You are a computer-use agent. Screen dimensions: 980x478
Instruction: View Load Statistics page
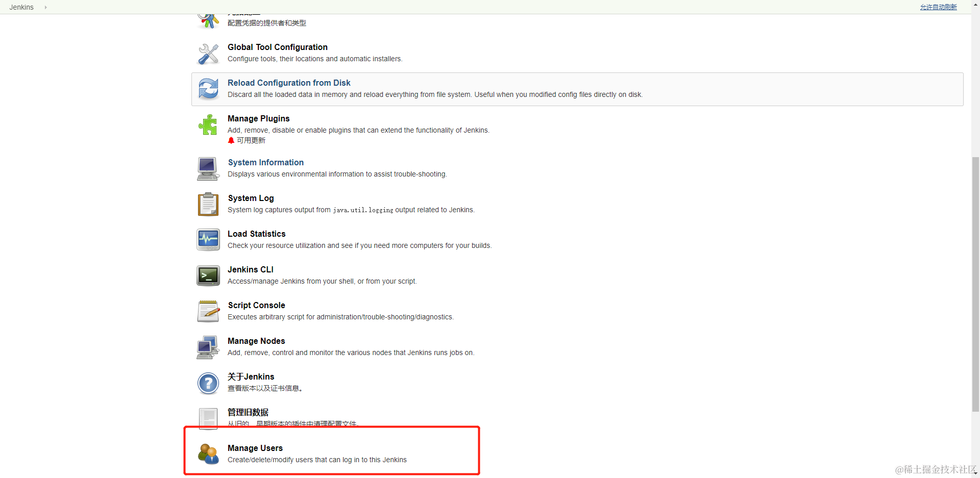click(257, 234)
